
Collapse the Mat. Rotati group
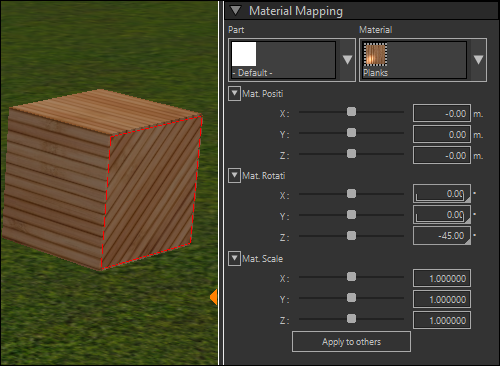[x=234, y=175]
